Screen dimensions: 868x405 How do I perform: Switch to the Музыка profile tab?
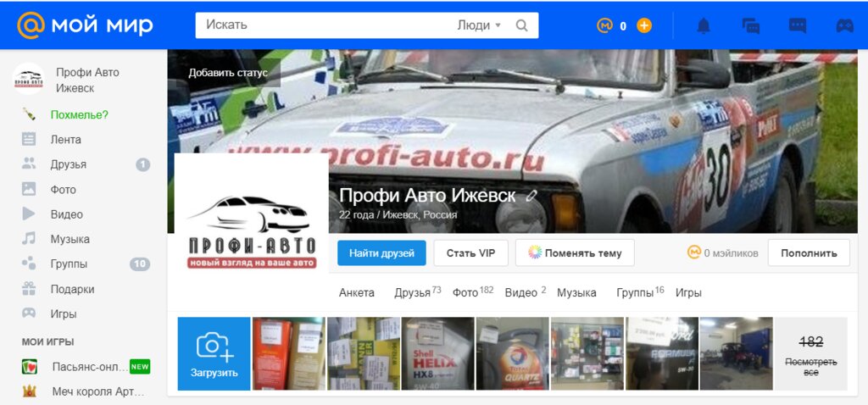coord(576,292)
